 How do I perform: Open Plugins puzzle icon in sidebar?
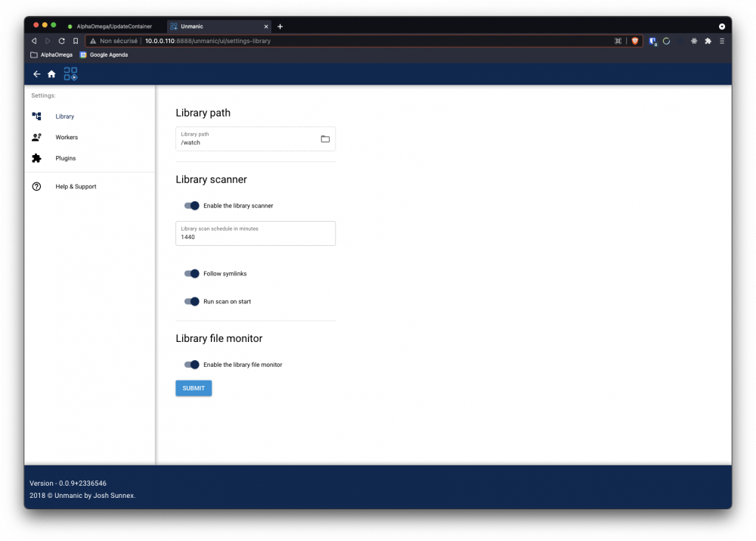[x=36, y=158]
